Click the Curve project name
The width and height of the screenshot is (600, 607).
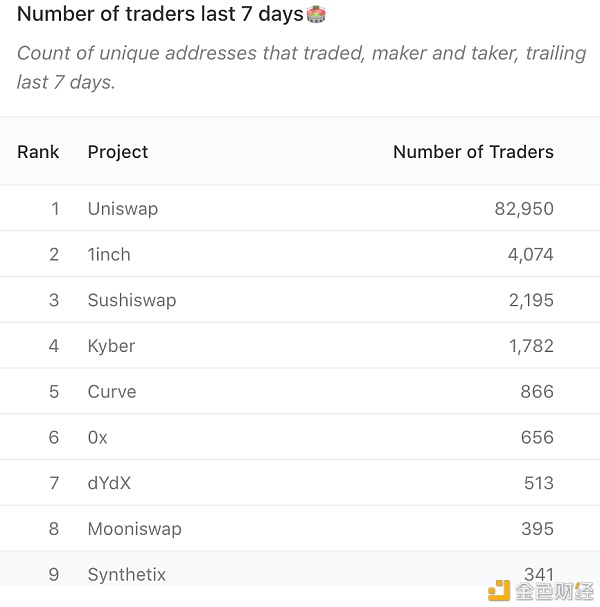point(112,392)
